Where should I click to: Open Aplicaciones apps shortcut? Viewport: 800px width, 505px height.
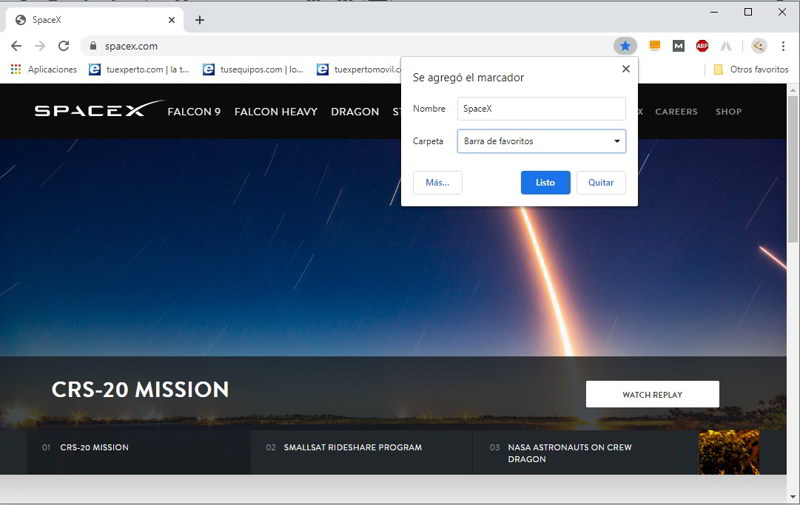click(x=44, y=70)
